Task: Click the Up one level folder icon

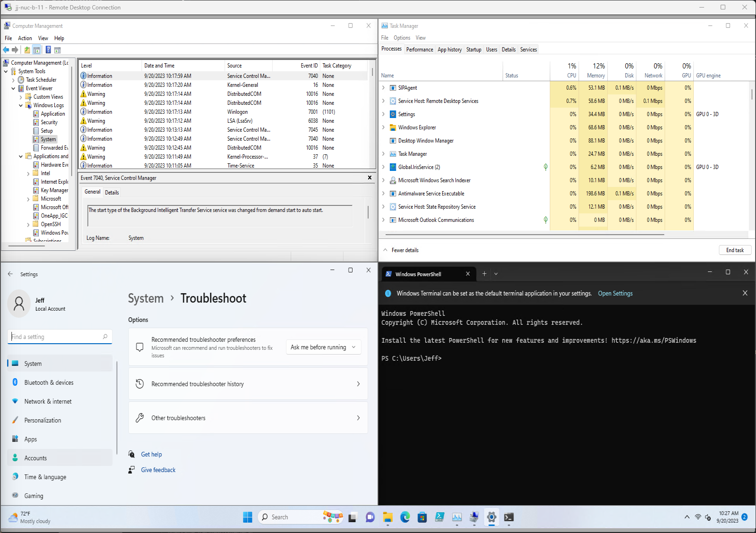Action: coord(27,50)
